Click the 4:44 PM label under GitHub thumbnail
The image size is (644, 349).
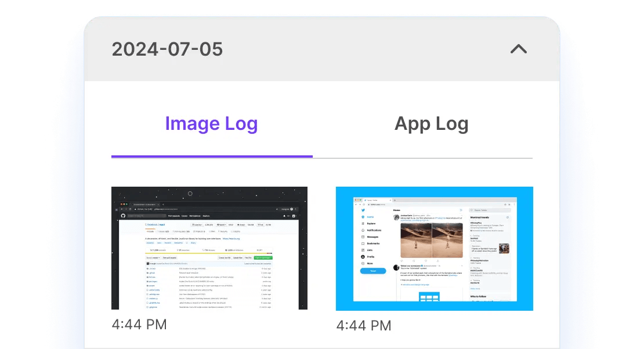139,325
